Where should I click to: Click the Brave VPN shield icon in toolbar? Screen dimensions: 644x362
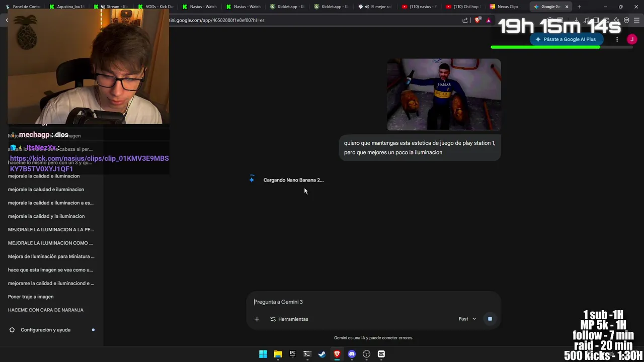point(626,20)
